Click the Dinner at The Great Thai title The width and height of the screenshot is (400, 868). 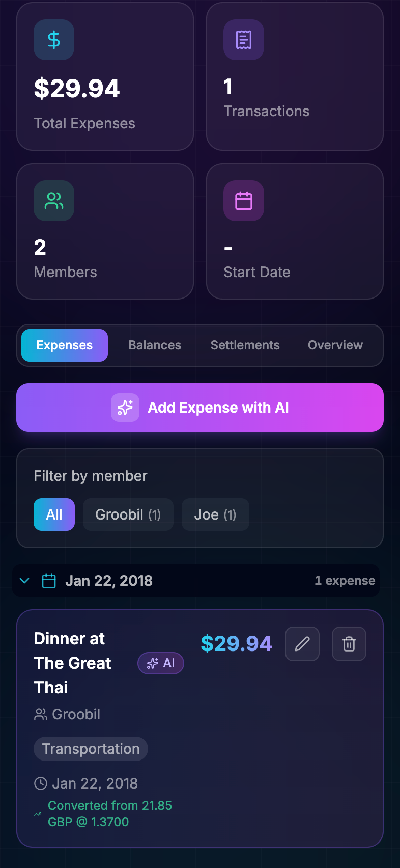point(72,663)
